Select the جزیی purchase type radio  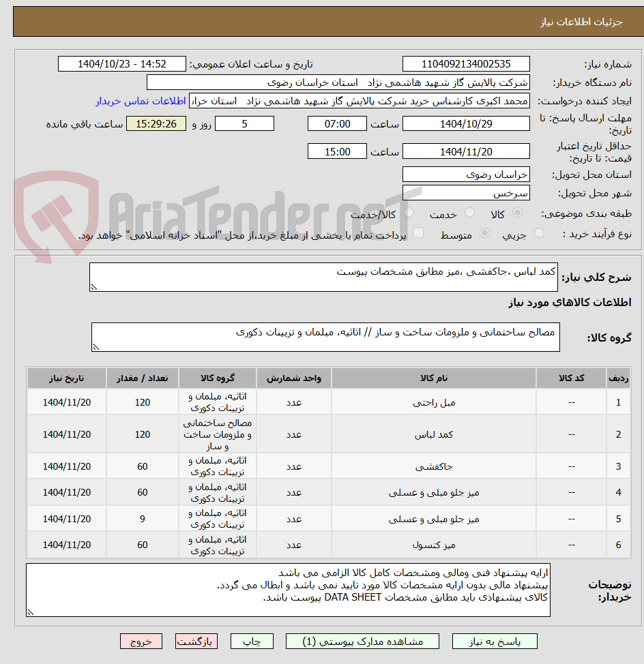click(x=539, y=233)
